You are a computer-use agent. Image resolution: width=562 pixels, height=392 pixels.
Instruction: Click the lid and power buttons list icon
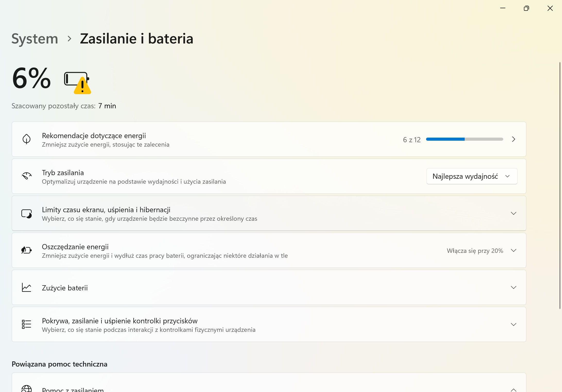27,324
